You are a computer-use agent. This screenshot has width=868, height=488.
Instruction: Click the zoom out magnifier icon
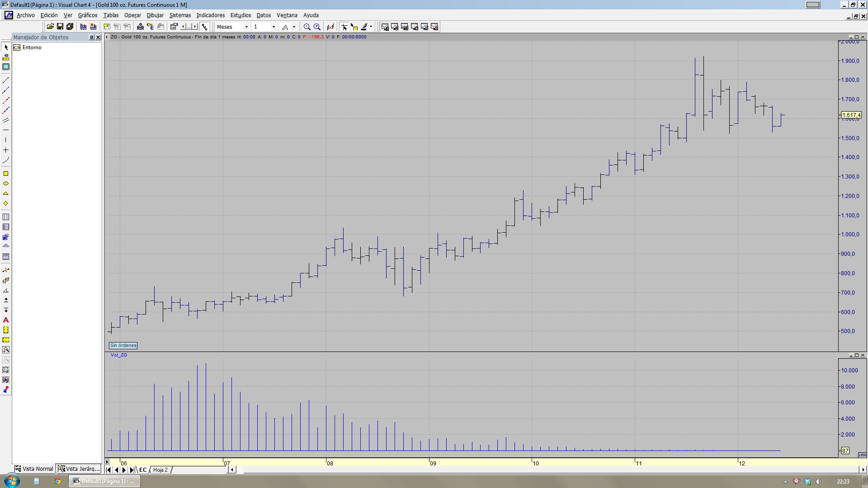pyautogui.click(x=307, y=27)
